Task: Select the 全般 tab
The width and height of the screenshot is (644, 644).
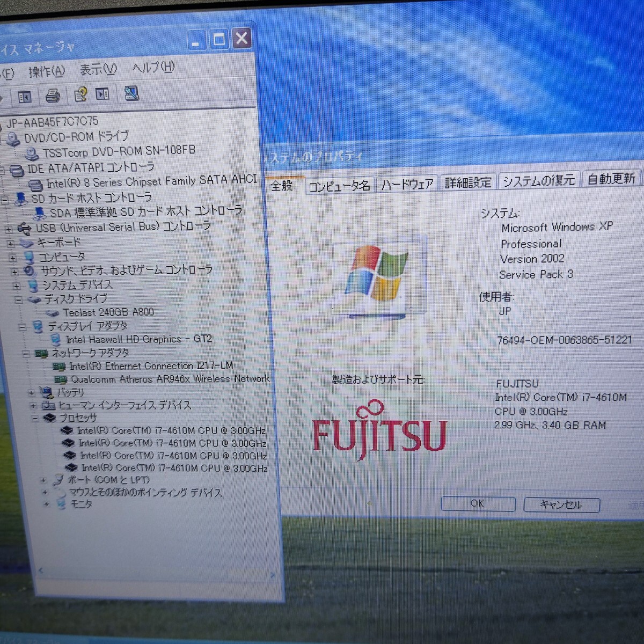Action: click(x=283, y=185)
